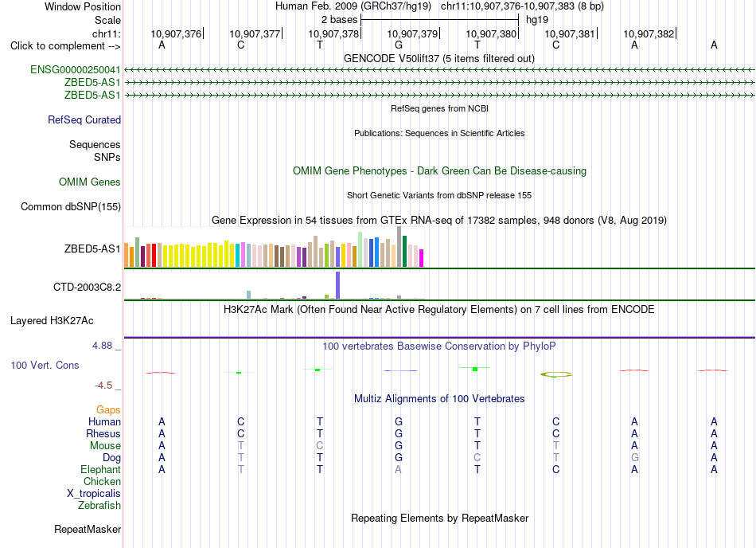Click the SNPs track label

107,157
